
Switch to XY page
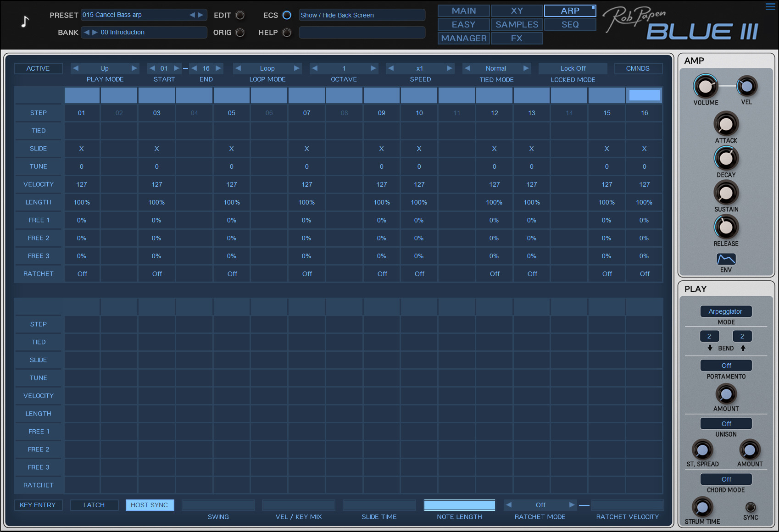517,11
